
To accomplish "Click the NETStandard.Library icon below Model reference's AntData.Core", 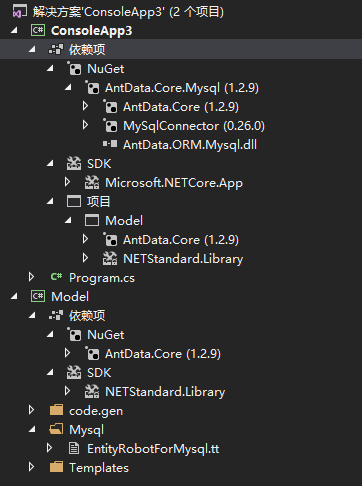I will pyautogui.click(x=110, y=258).
